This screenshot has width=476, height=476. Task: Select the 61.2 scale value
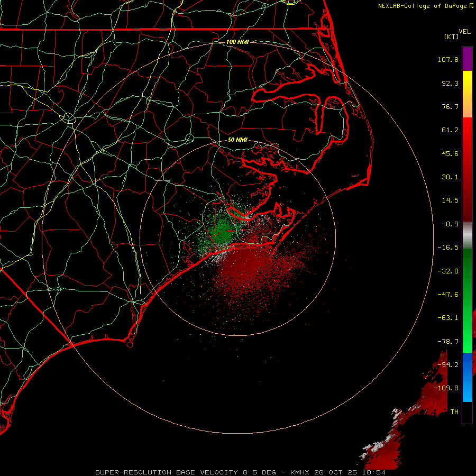click(x=450, y=130)
